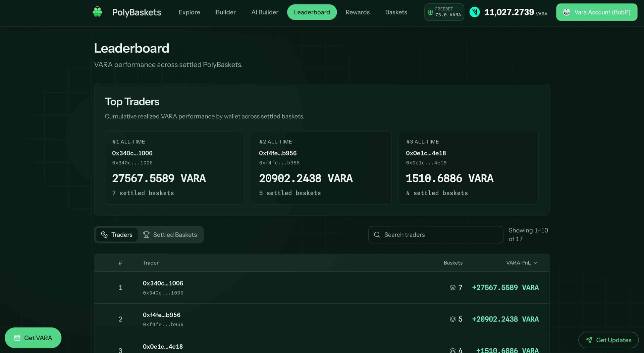The width and height of the screenshot is (644, 353).
Task: Click the Get Updates button
Action: [608, 340]
